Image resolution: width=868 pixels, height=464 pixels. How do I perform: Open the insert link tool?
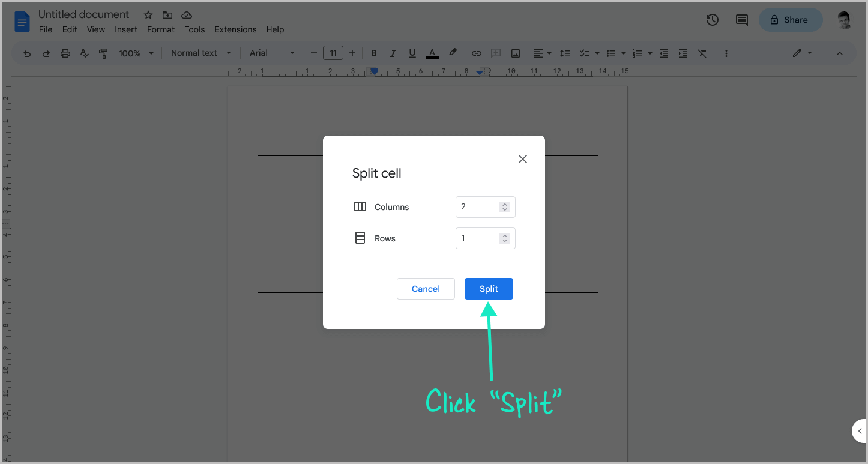click(476, 53)
